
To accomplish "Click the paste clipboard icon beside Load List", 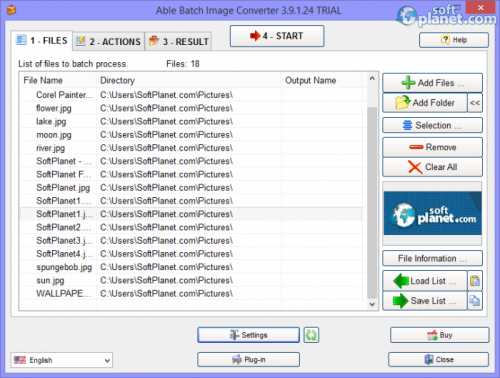I will (x=475, y=281).
